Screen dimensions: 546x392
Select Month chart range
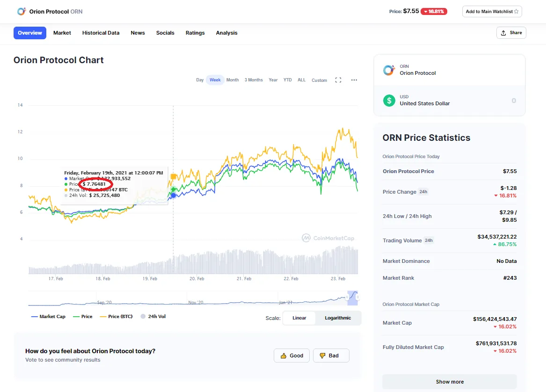pos(233,80)
